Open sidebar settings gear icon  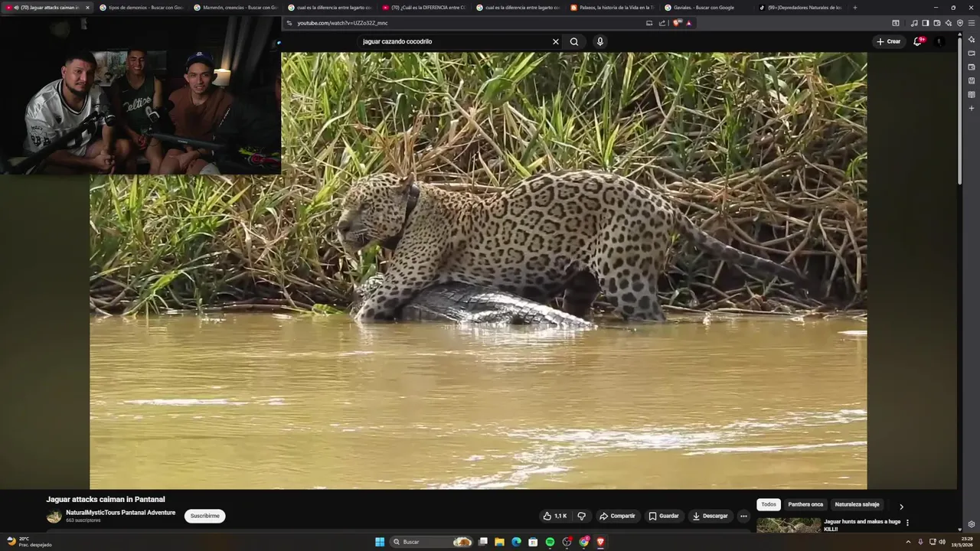(972, 524)
